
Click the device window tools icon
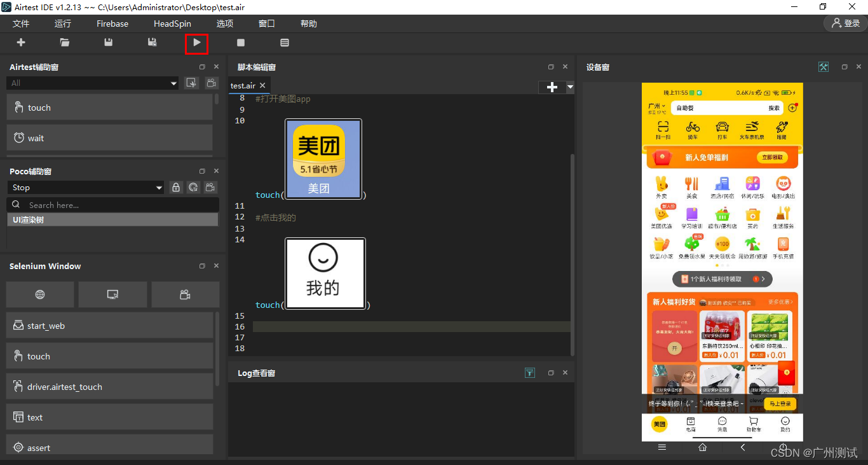(824, 67)
